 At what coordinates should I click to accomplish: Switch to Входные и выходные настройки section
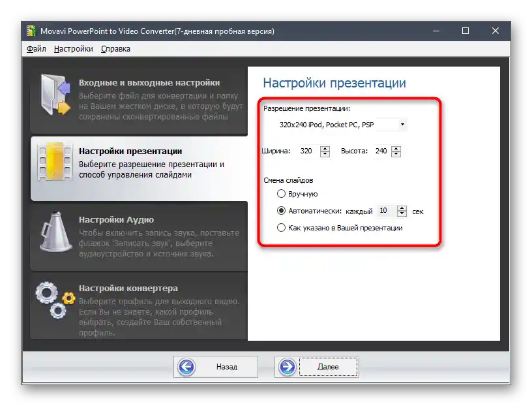(x=139, y=101)
